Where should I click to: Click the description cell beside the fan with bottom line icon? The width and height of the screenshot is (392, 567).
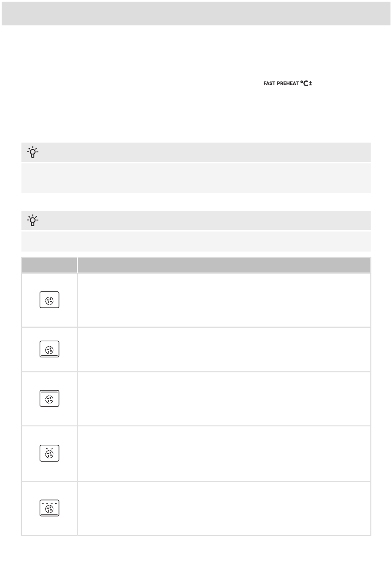pos(224,350)
